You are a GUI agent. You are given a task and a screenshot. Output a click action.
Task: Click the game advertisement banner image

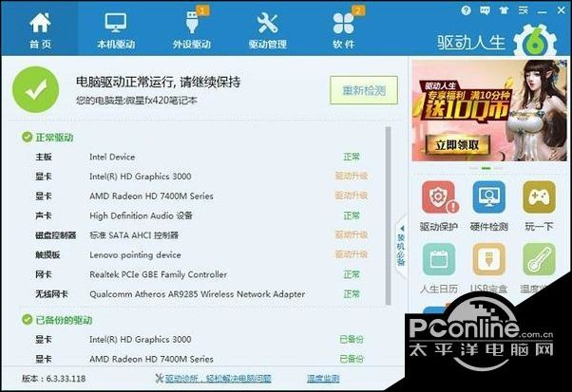pos(489,110)
